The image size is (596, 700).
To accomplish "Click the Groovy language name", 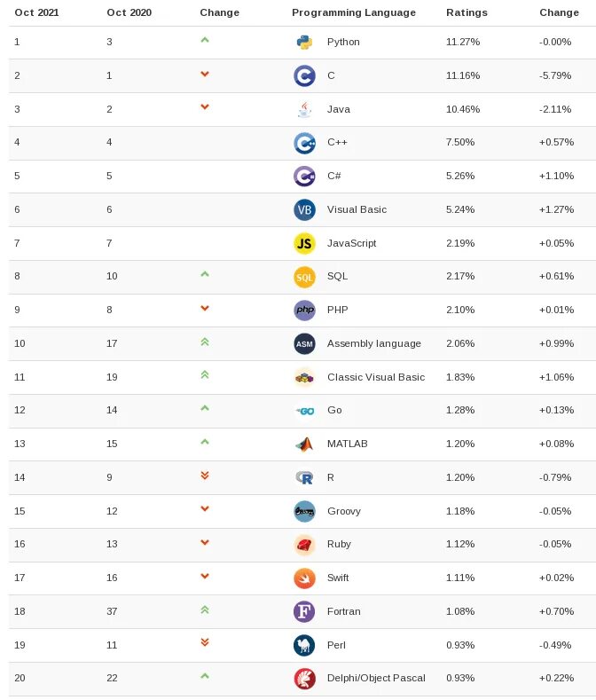I will (344, 511).
